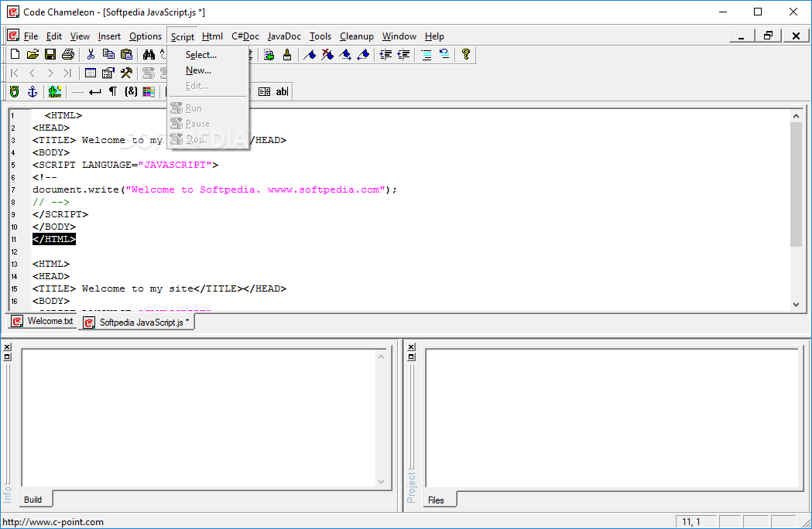Image resolution: width=812 pixels, height=529 pixels.
Task: Open properties with the checklist hand icon
Action: coord(108,73)
